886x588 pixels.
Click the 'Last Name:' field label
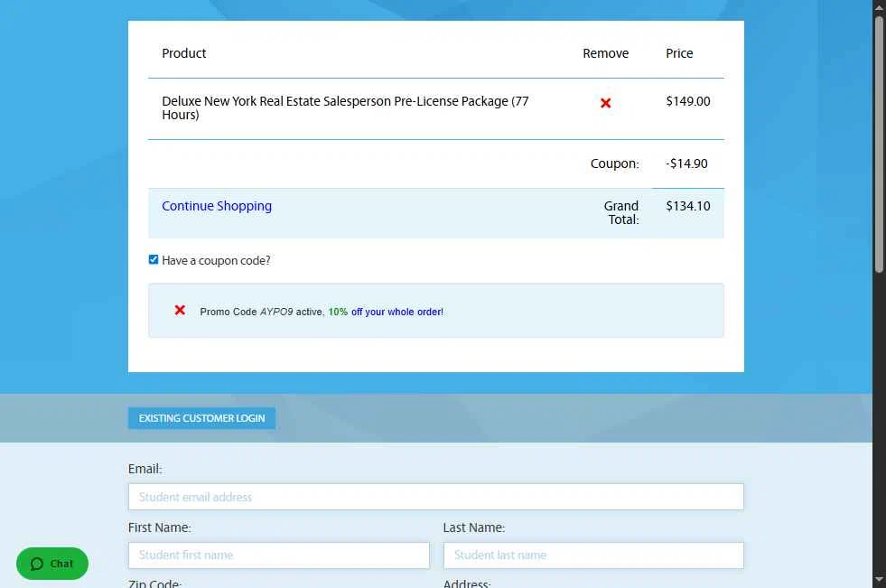[x=473, y=527]
